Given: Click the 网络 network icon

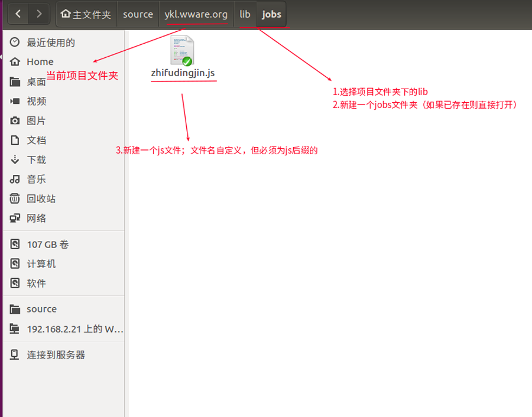Looking at the screenshot, I should [x=15, y=218].
